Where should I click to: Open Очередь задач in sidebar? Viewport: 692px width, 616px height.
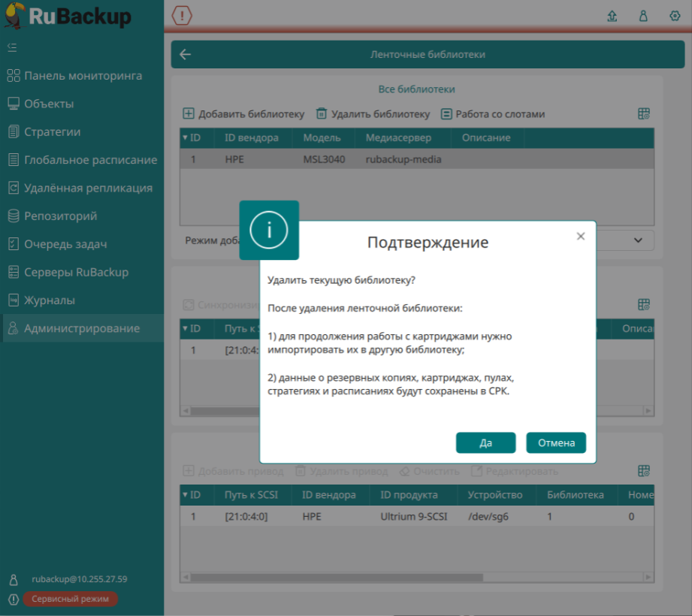(65, 244)
